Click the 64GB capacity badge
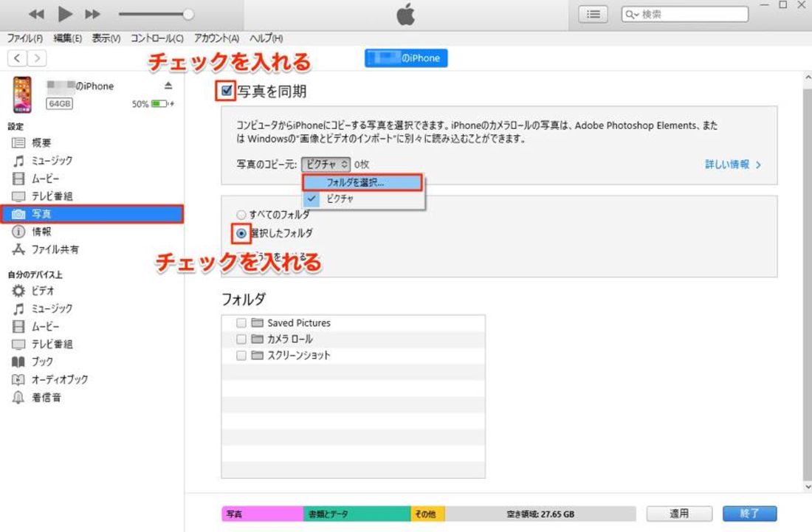Image resolution: width=812 pixels, height=532 pixels. pos(59,103)
